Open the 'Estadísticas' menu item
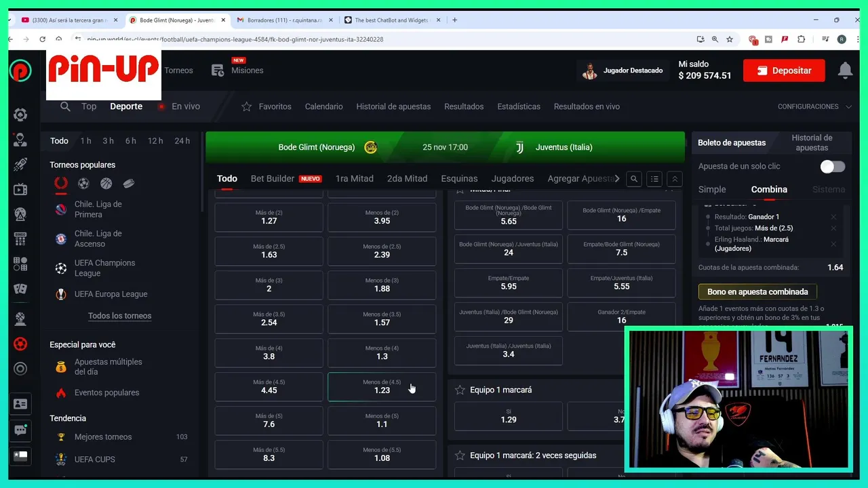The image size is (868, 488). tap(519, 106)
